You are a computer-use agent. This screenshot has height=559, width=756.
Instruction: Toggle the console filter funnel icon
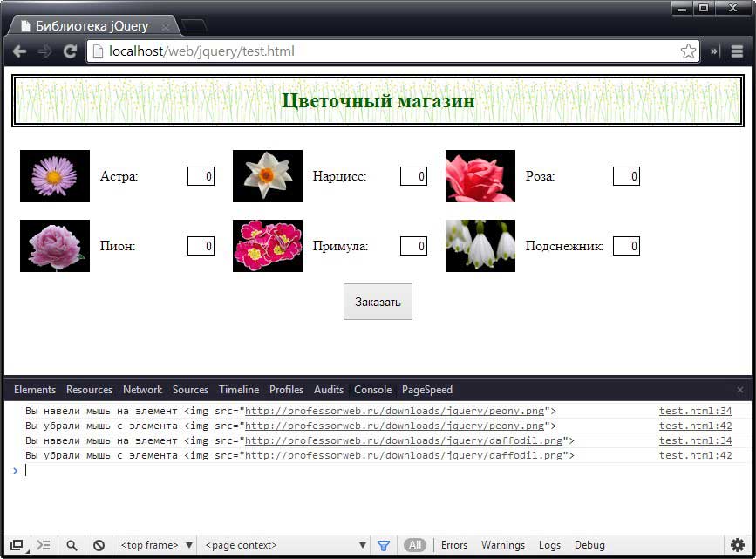pyautogui.click(x=384, y=546)
